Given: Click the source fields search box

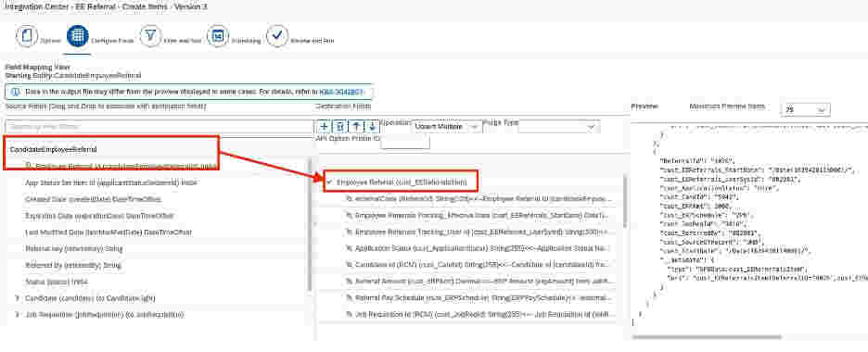Looking at the screenshot, I should [x=158, y=127].
